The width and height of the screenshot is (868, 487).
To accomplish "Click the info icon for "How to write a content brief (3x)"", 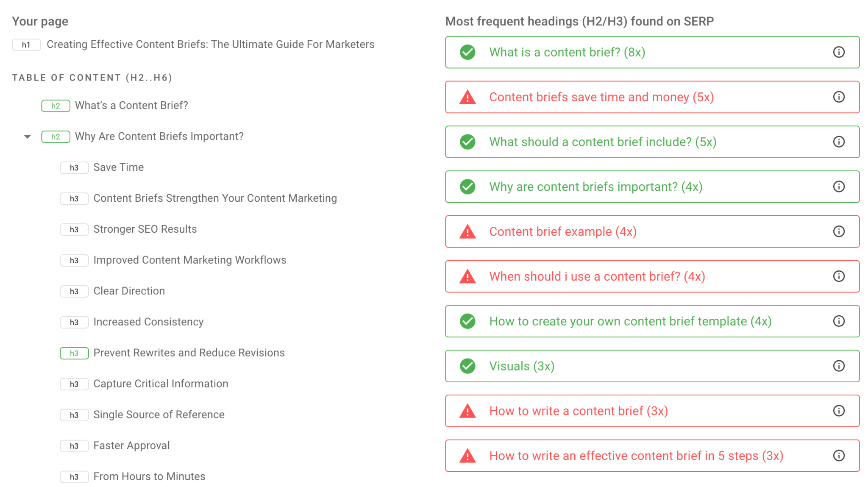I will pos(839,411).
